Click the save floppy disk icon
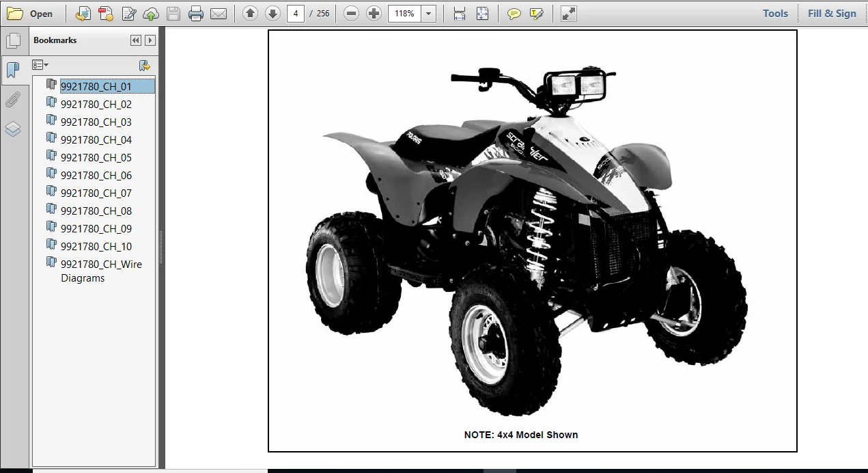Image resolution: width=868 pixels, height=473 pixels. 173,13
